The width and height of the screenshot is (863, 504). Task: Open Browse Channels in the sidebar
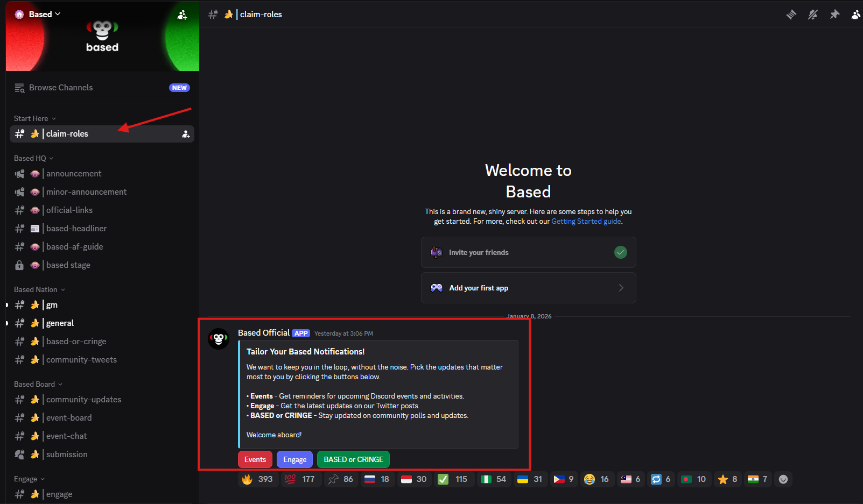[61, 88]
